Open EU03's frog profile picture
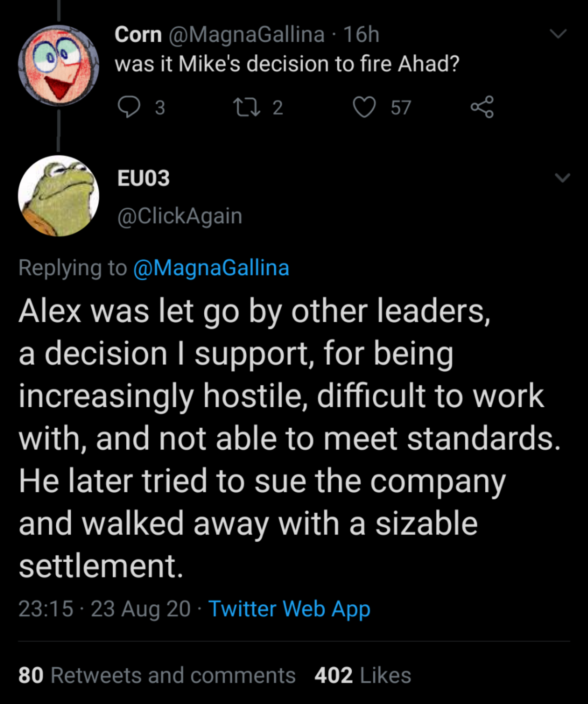Image resolution: width=588 pixels, height=704 pixels. click(58, 196)
